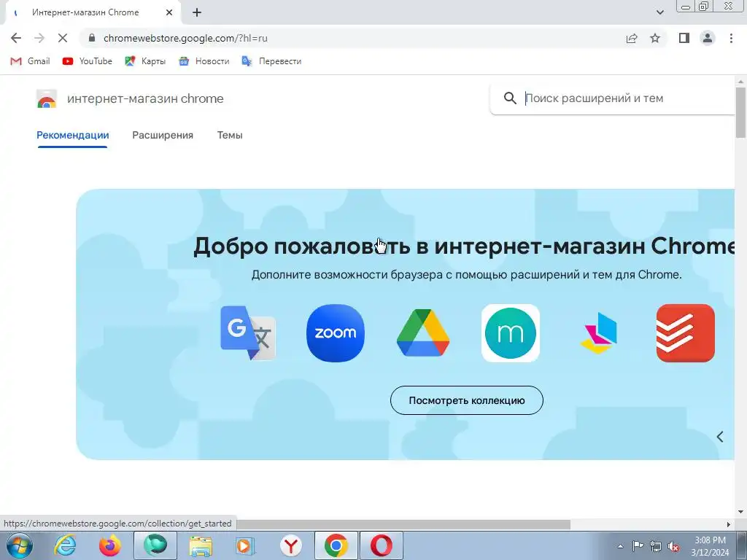This screenshot has width=747, height=560.
Task: Click the carousel previous arrow
Action: click(720, 437)
